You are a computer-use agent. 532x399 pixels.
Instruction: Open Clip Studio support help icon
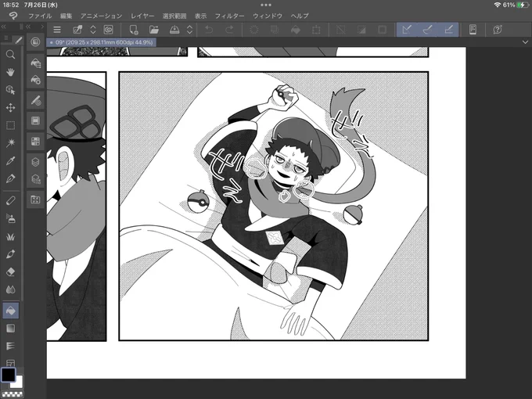pos(498,30)
